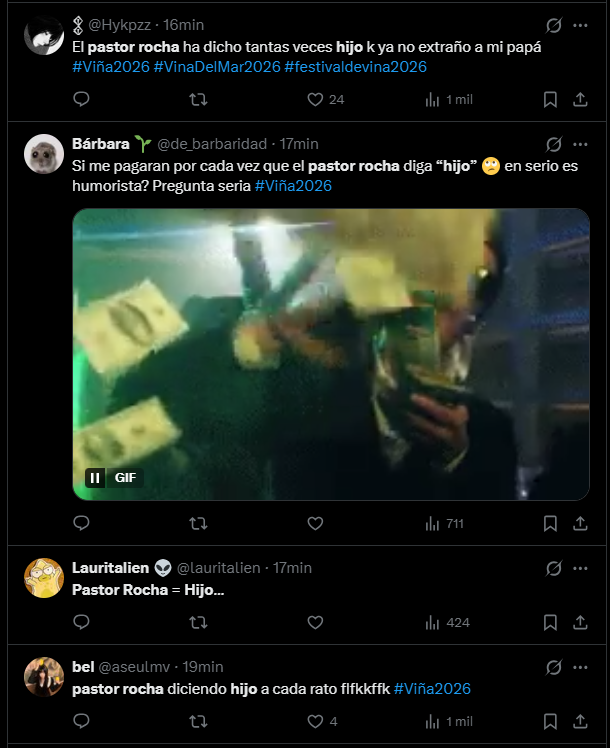Viewport: 610px width, 748px height.
Task: Like Bárbara's tweet
Action: click(x=315, y=523)
